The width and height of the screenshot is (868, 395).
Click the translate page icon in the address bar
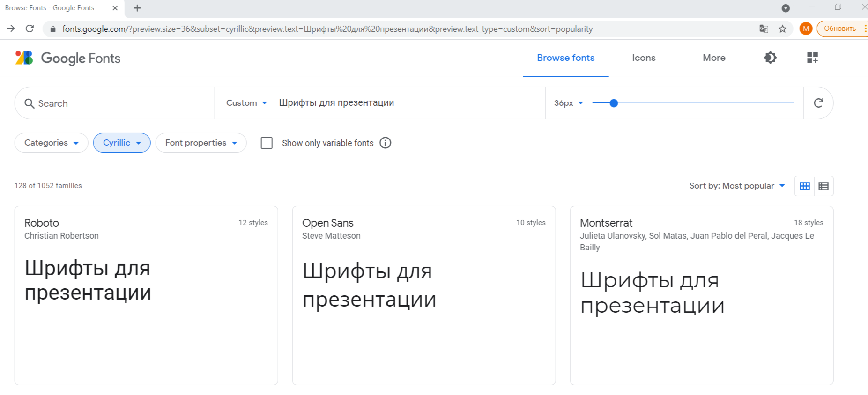point(764,29)
